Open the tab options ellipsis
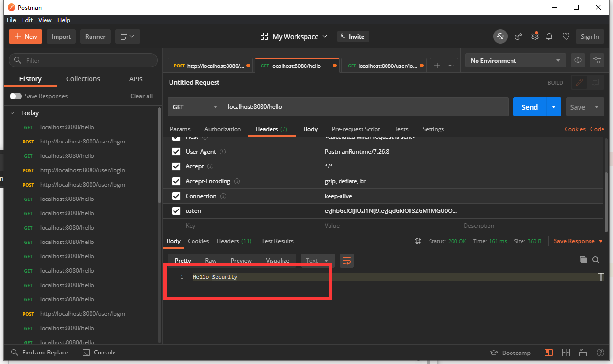 click(451, 66)
